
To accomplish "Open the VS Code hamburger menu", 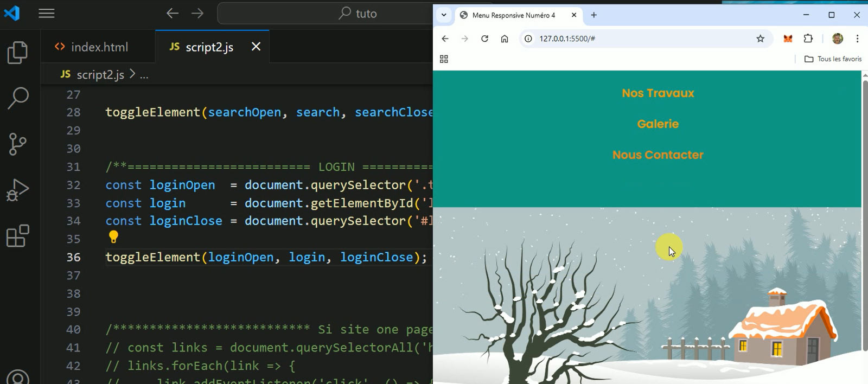I will pyautogui.click(x=47, y=14).
